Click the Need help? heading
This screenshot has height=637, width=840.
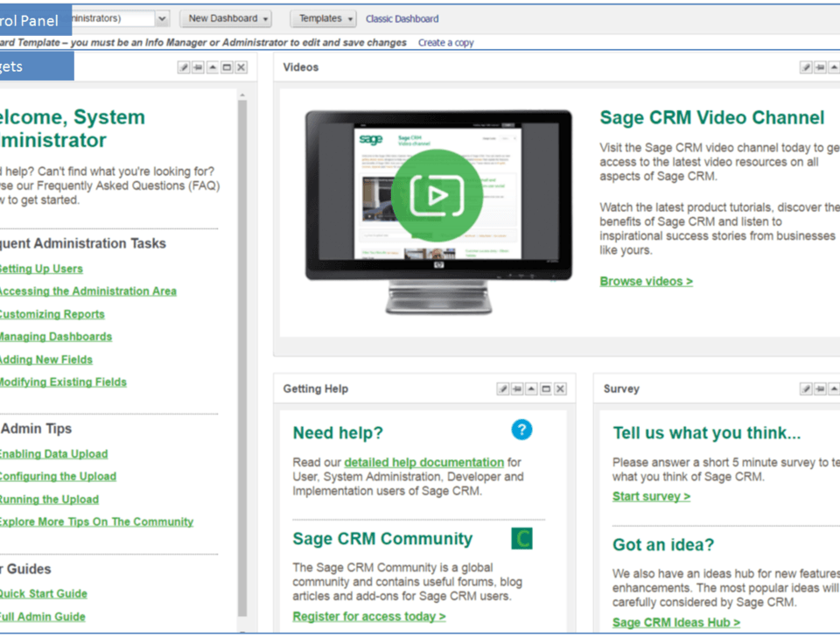pos(338,433)
